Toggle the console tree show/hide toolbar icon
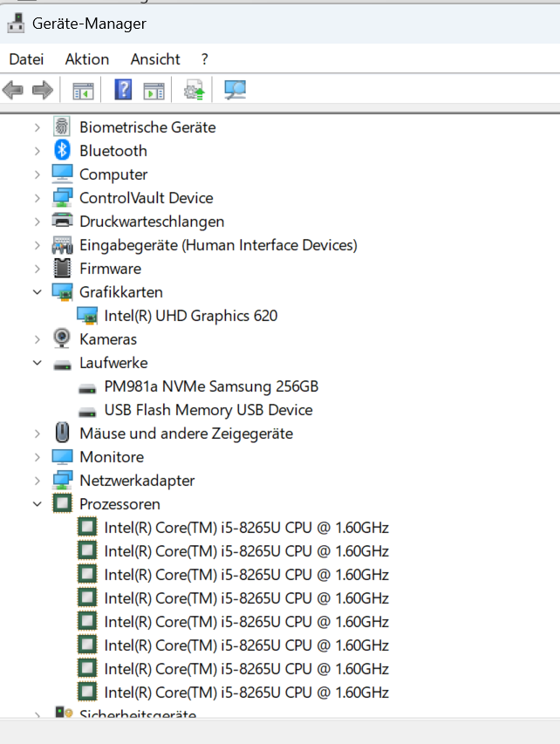The height and width of the screenshot is (744, 560). (83, 91)
